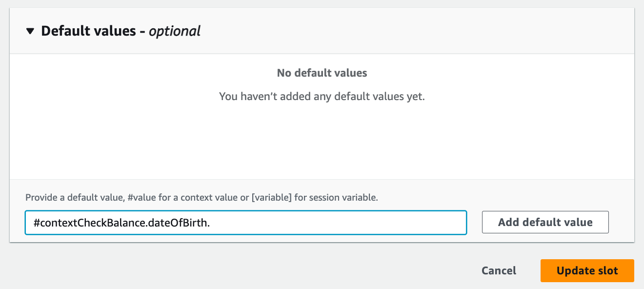This screenshot has height=289, width=644.
Task: Collapse the Default values section triangle
Action: [x=30, y=31]
